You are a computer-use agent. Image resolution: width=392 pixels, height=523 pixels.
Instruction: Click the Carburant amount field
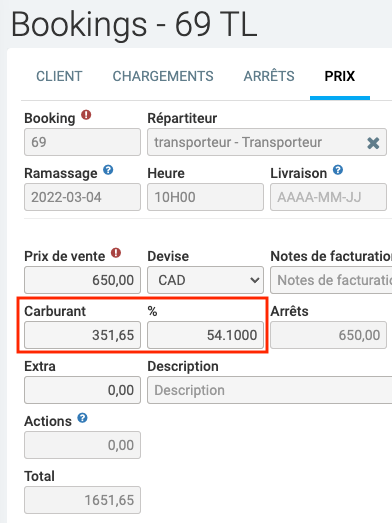pos(82,335)
